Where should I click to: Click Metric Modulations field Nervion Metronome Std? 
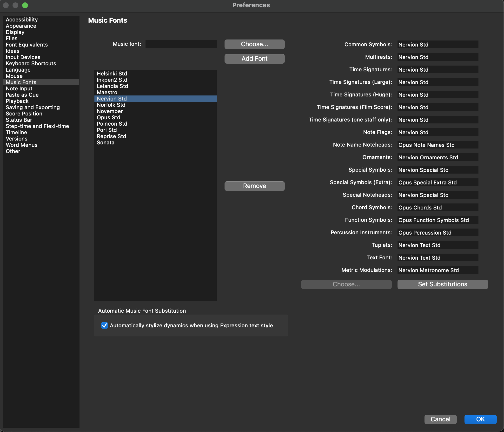[438, 270]
